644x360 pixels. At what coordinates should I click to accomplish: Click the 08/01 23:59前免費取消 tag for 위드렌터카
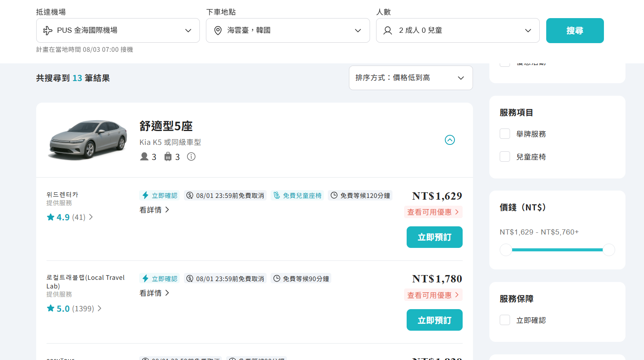coord(225,195)
